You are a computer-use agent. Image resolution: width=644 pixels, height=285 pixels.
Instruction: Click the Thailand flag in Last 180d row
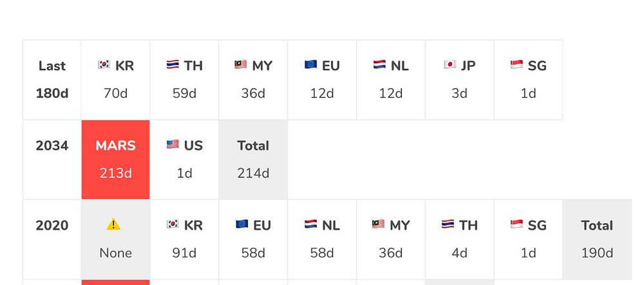pos(173,65)
